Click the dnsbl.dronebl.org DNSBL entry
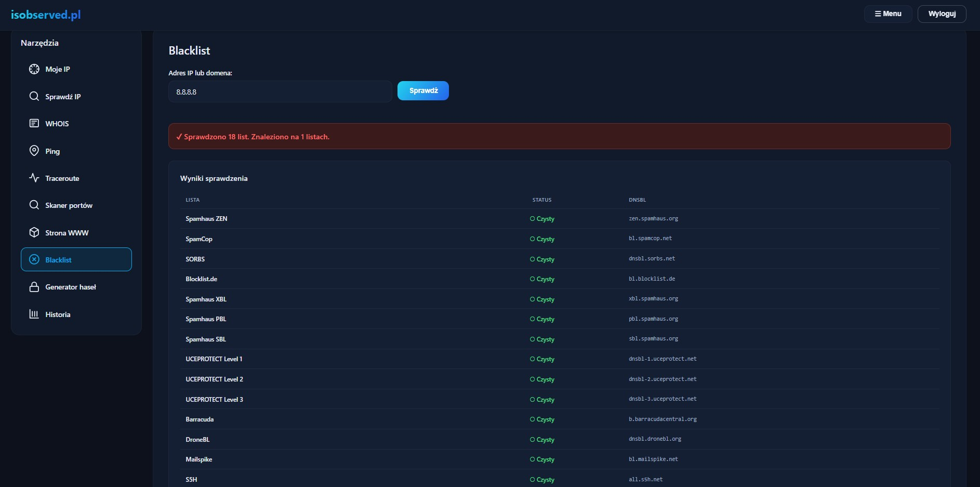 pyautogui.click(x=655, y=439)
